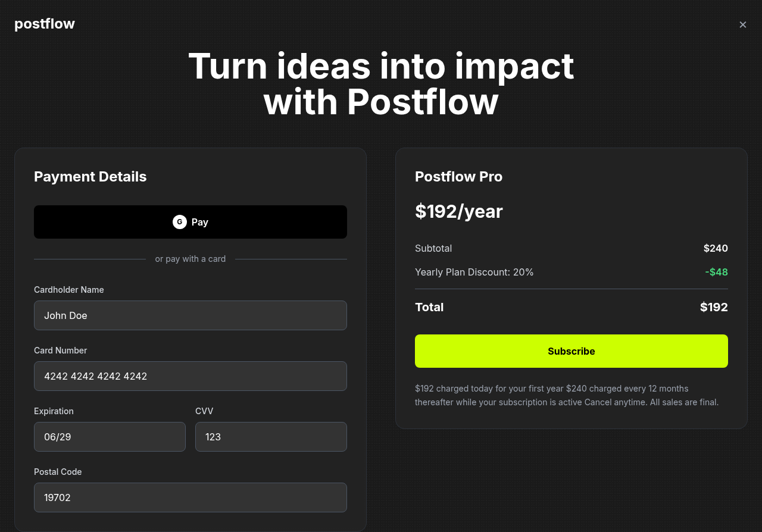Select the Subtotal $240 row

tap(571, 248)
